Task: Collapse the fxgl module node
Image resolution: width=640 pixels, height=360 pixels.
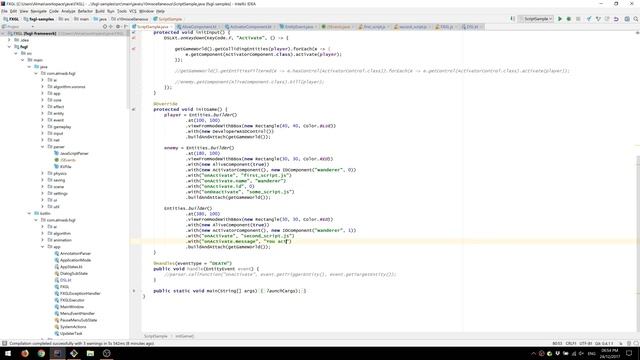Action: point(9,47)
